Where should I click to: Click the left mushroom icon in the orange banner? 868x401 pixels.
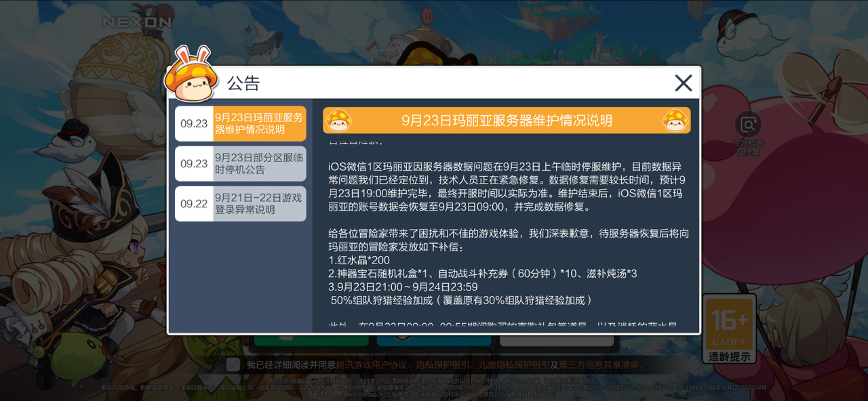pyautogui.click(x=338, y=121)
